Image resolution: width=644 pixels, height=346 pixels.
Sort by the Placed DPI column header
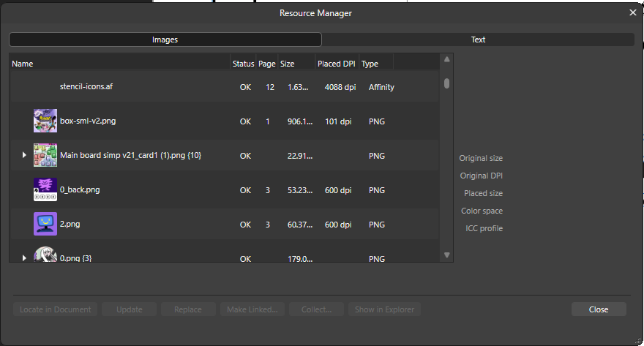pyautogui.click(x=337, y=64)
